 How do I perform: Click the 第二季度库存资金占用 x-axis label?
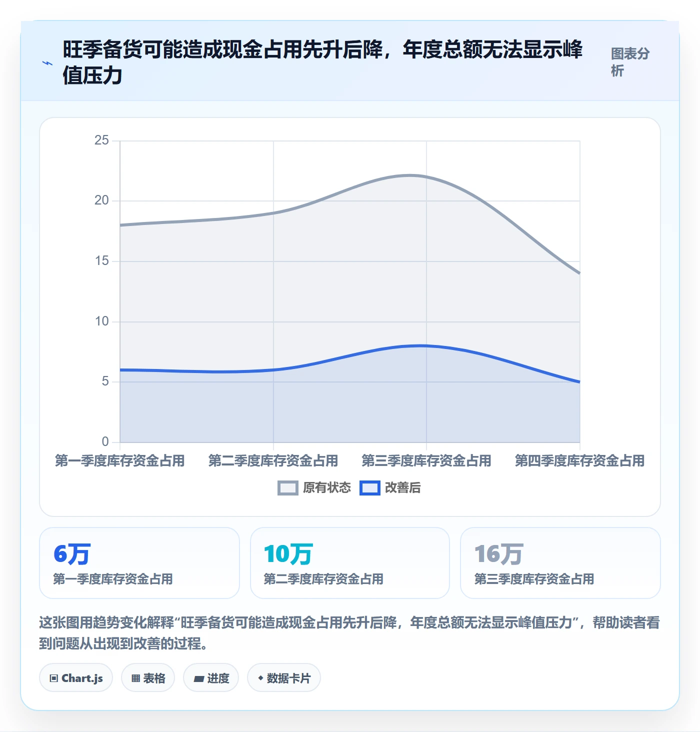click(x=273, y=460)
